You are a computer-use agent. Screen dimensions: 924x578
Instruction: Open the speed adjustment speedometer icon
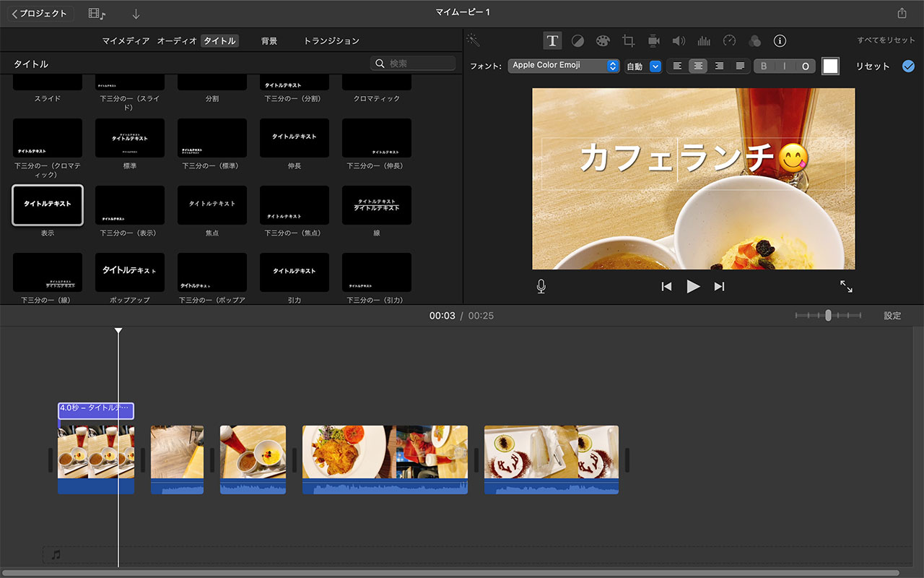729,41
